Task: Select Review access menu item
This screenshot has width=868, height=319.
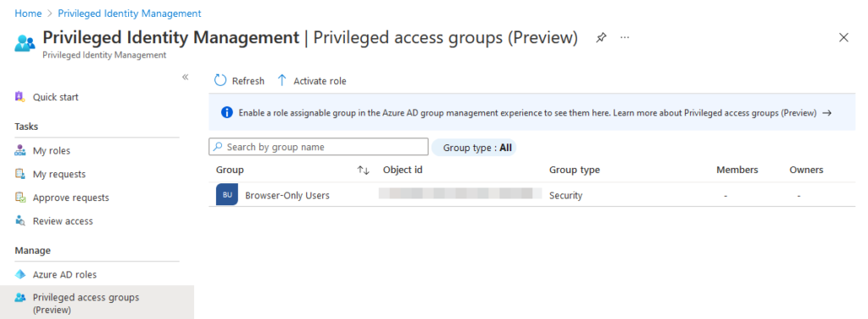Action: click(63, 221)
